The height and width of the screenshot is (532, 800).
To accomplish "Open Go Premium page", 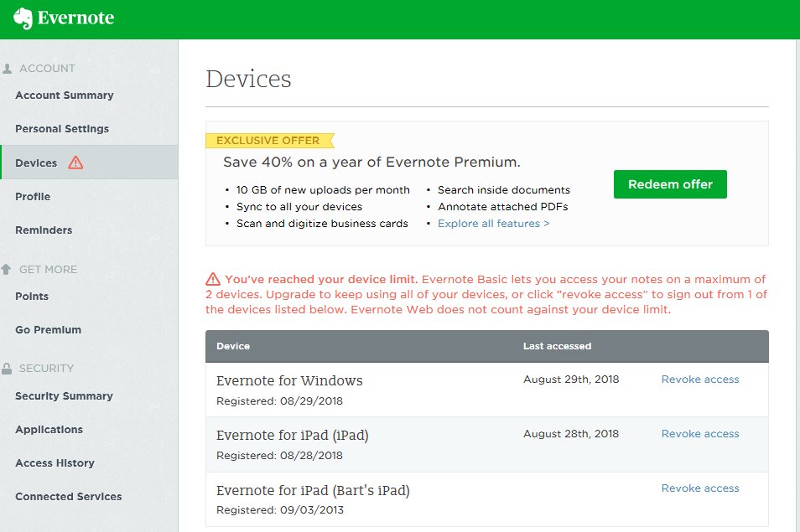I will (x=48, y=330).
